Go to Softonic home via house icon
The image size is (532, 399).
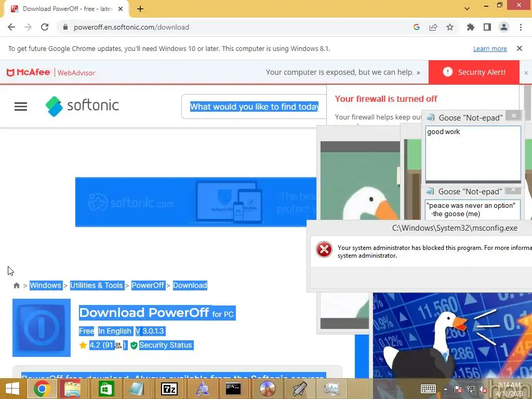point(16,285)
